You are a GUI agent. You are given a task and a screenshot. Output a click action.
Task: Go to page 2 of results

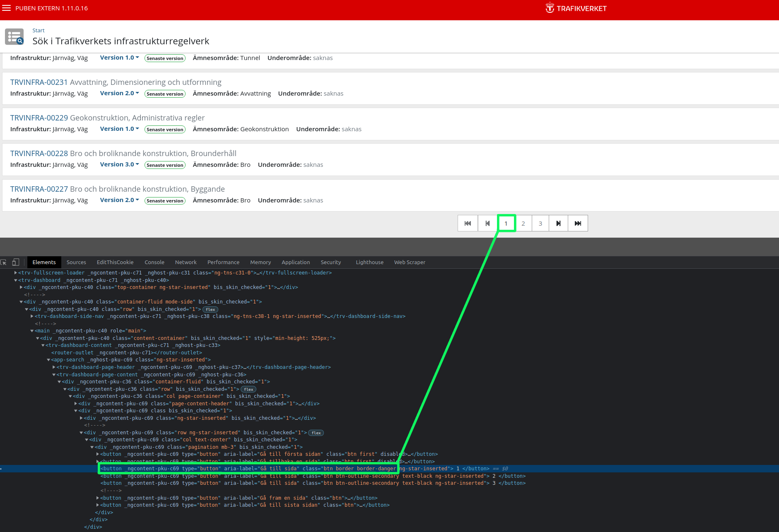coord(523,224)
